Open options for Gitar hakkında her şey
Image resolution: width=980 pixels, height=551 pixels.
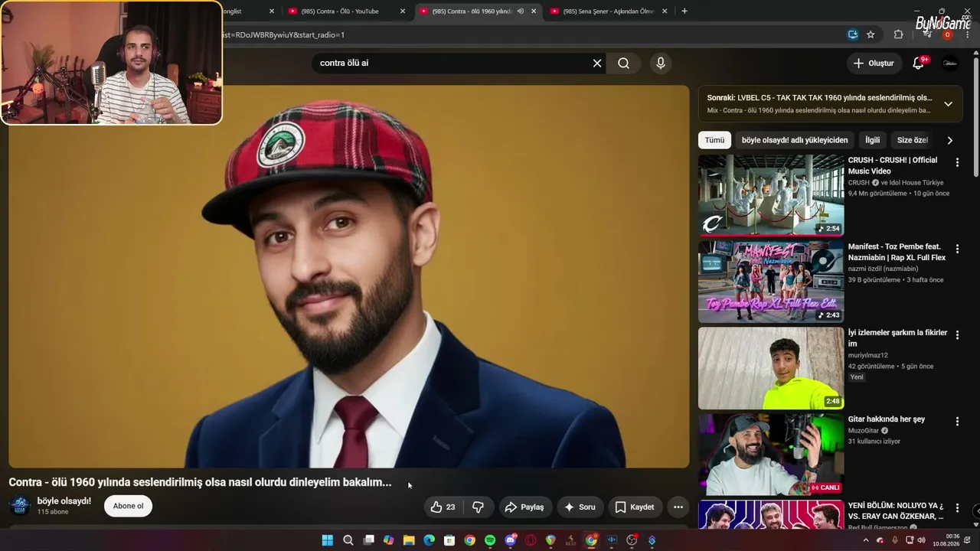click(957, 422)
